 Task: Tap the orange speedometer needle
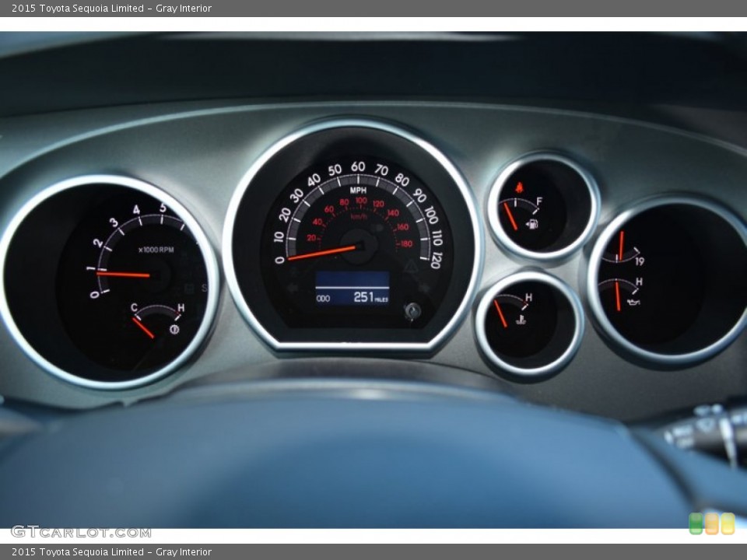[x=322, y=252]
